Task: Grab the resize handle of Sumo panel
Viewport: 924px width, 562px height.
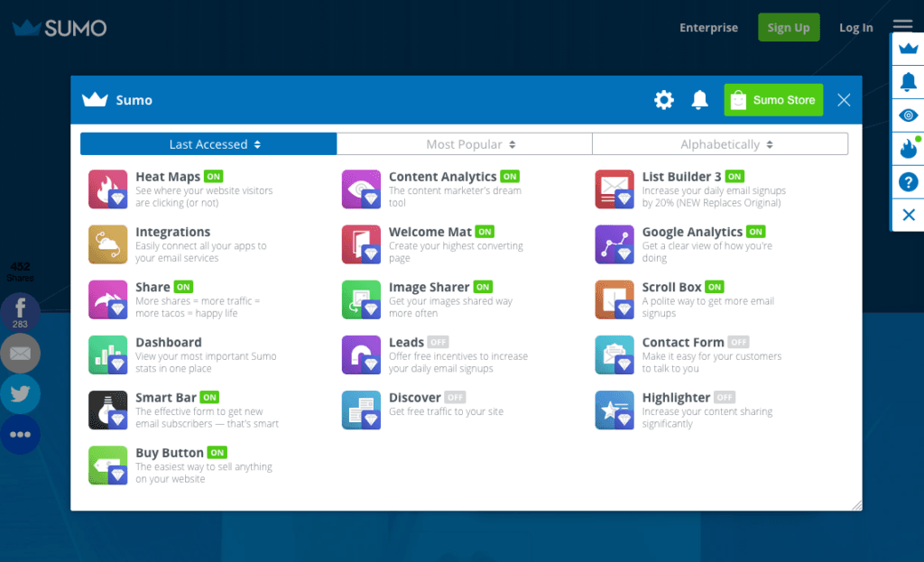Action: coord(857,505)
